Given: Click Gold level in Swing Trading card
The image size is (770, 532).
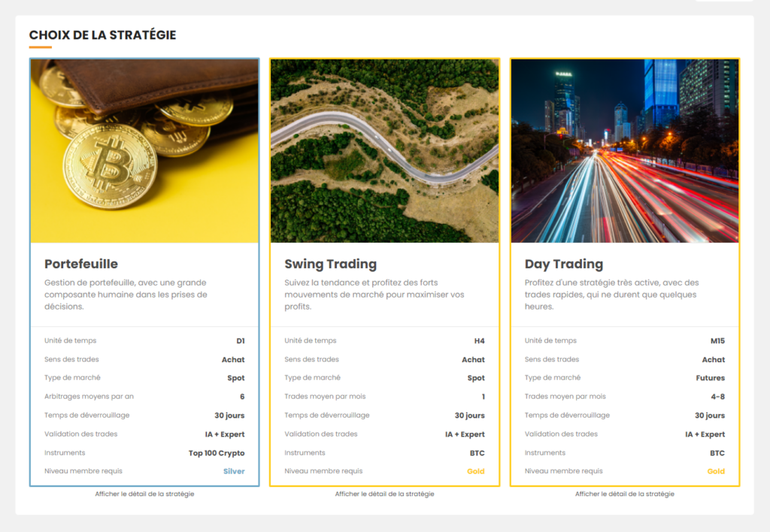Looking at the screenshot, I should 475,471.
